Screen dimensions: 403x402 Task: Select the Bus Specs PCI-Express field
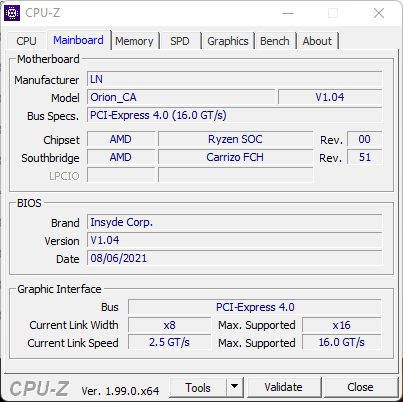point(235,115)
